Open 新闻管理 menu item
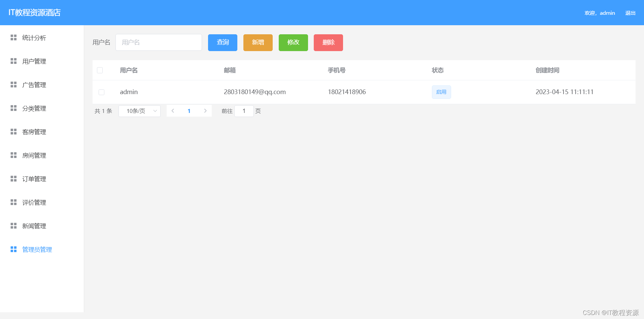Viewport: 644px width, 319px height. click(x=42, y=226)
